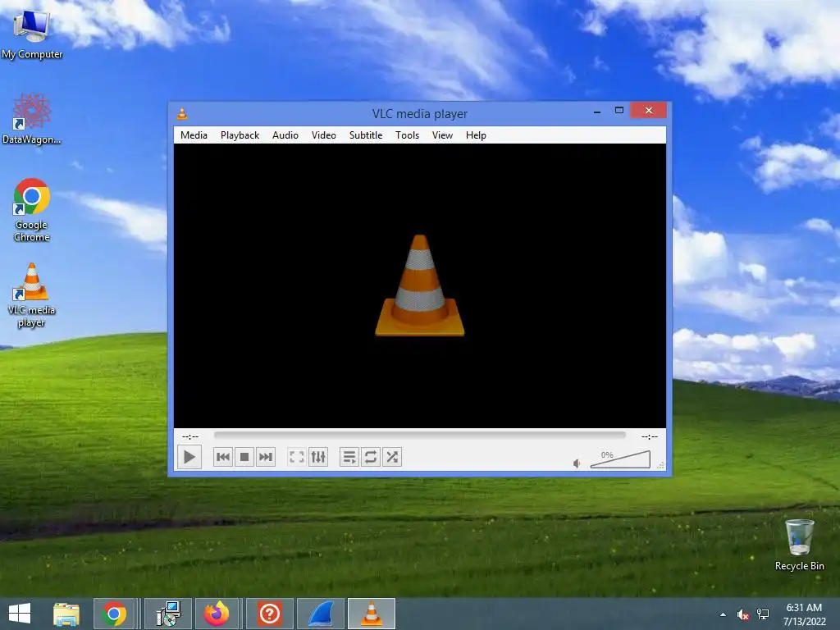The image size is (840, 630).
Task: Open File Explorer from the taskbar
Action: pos(66,614)
